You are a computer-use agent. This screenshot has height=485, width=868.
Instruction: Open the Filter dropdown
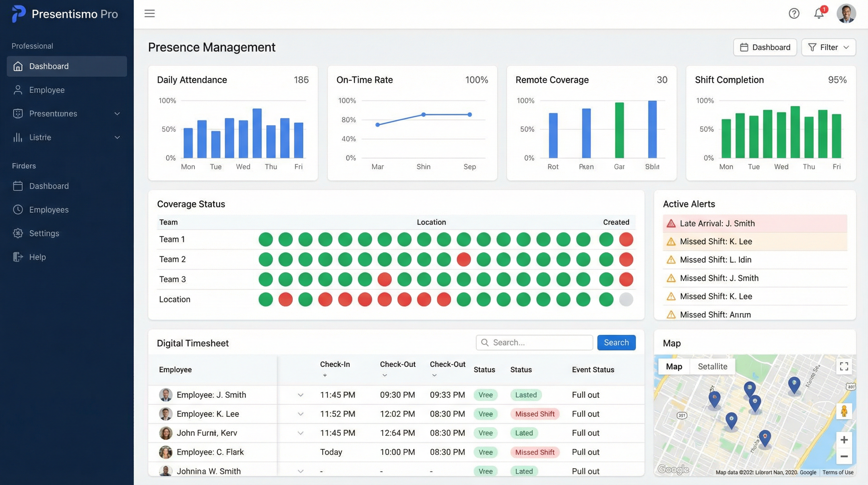coord(828,47)
